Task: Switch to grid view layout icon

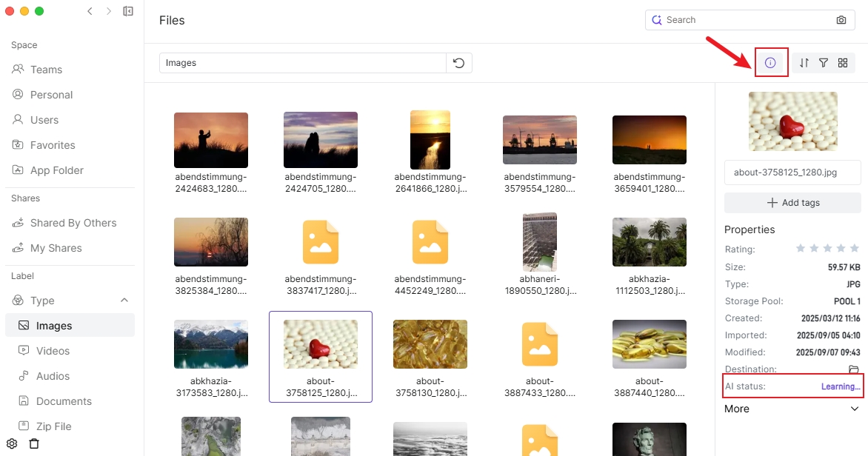Action: click(x=843, y=63)
